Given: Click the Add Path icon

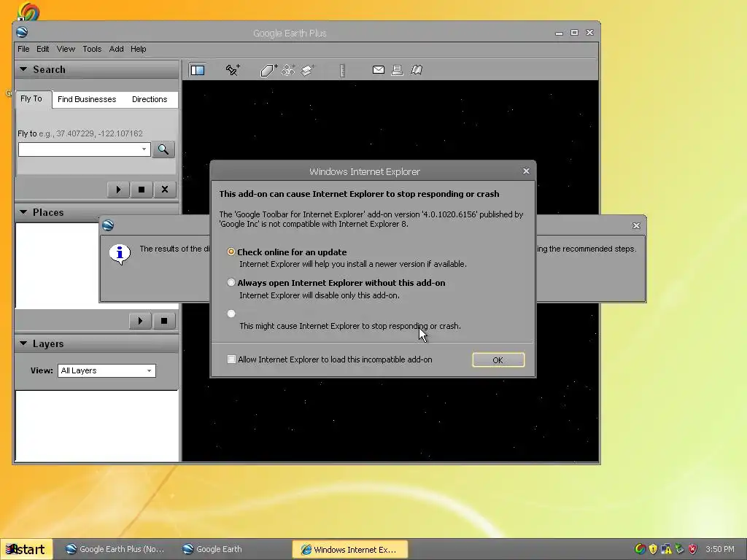Looking at the screenshot, I should (288, 70).
